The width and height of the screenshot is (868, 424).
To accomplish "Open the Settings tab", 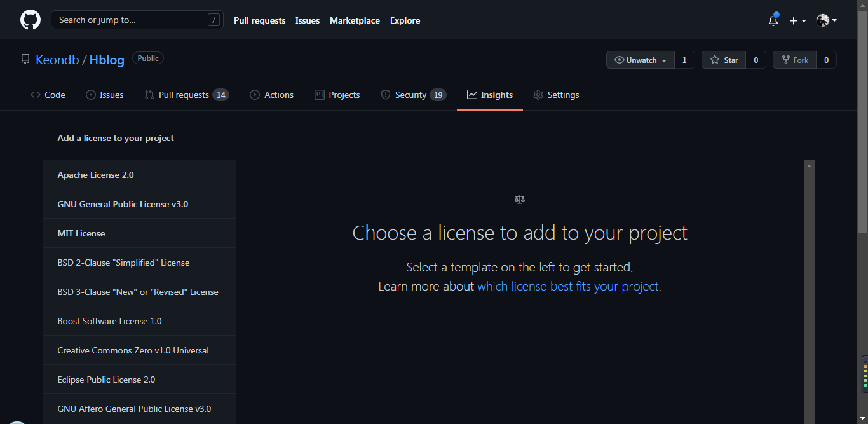I will click(x=556, y=95).
